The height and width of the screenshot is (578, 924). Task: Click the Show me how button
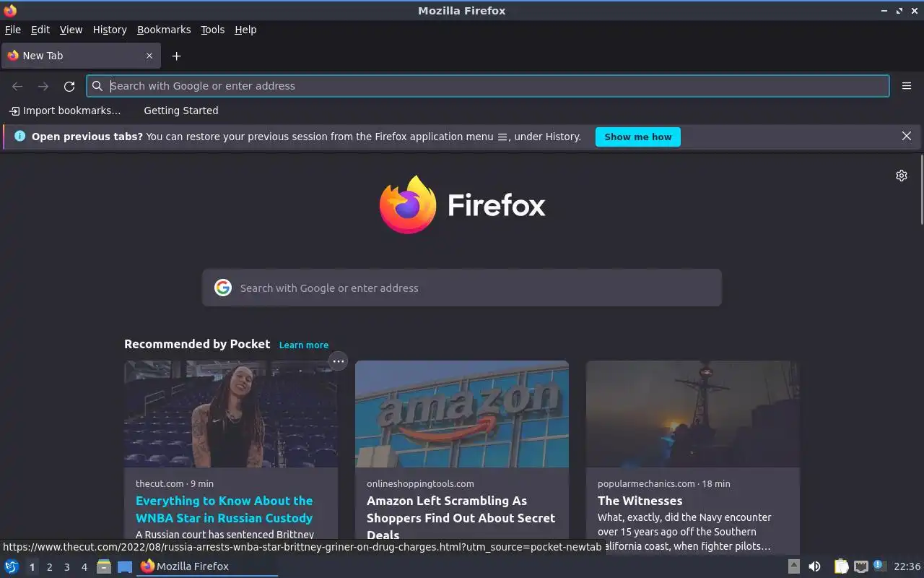click(x=637, y=137)
